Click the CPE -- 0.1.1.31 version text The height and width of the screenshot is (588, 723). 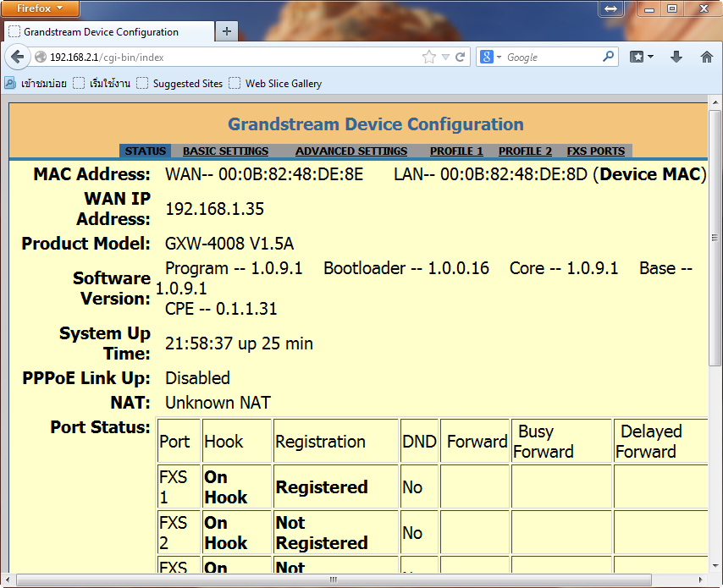pyautogui.click(x=221, y=308)
